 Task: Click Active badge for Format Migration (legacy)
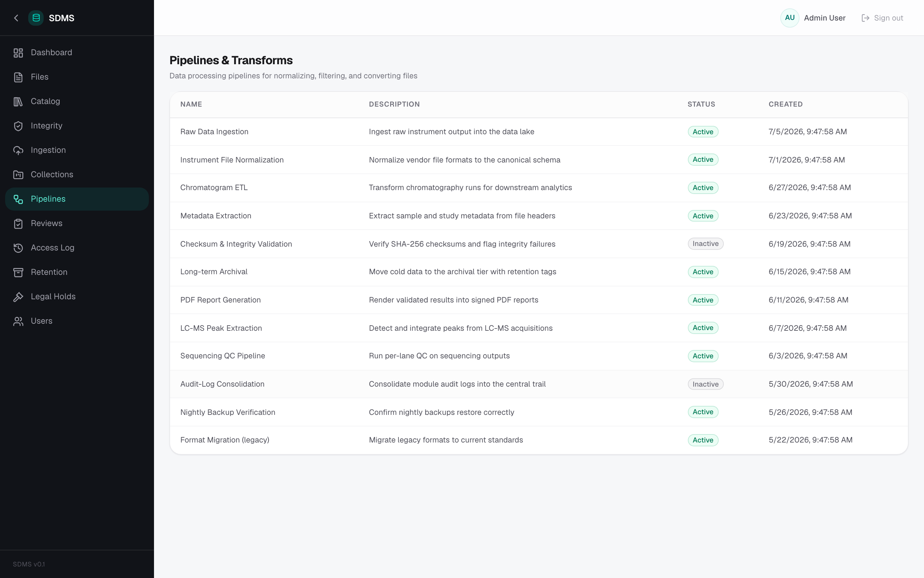703,440
